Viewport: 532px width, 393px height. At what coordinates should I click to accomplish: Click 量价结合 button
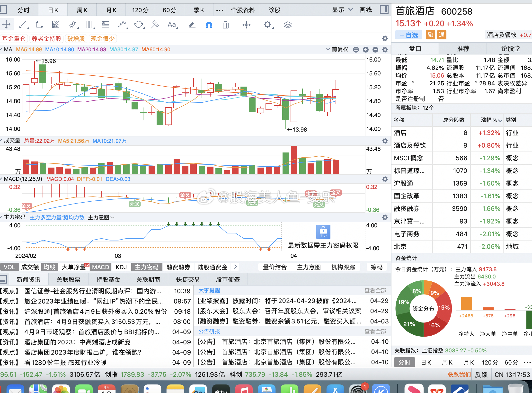(275, 267)
